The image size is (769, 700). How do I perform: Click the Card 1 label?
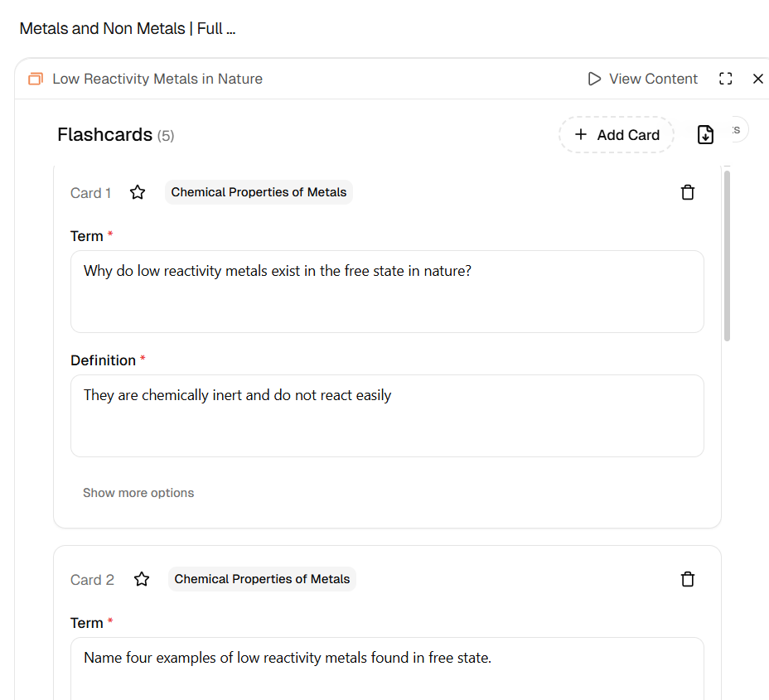(x=90, y=193)
